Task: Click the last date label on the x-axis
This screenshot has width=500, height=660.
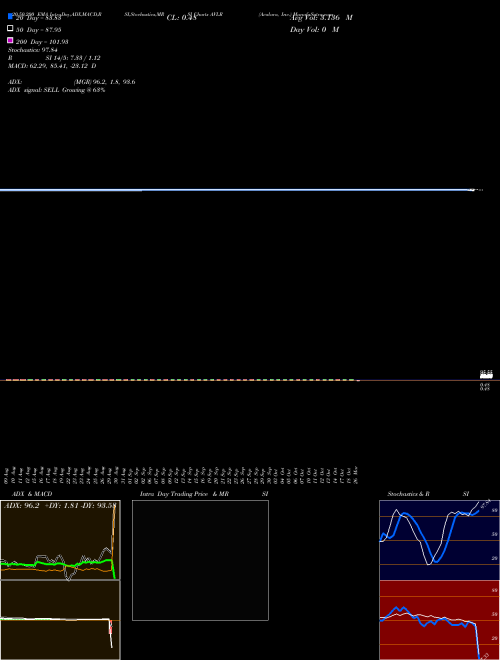Action: click(356, 475)
